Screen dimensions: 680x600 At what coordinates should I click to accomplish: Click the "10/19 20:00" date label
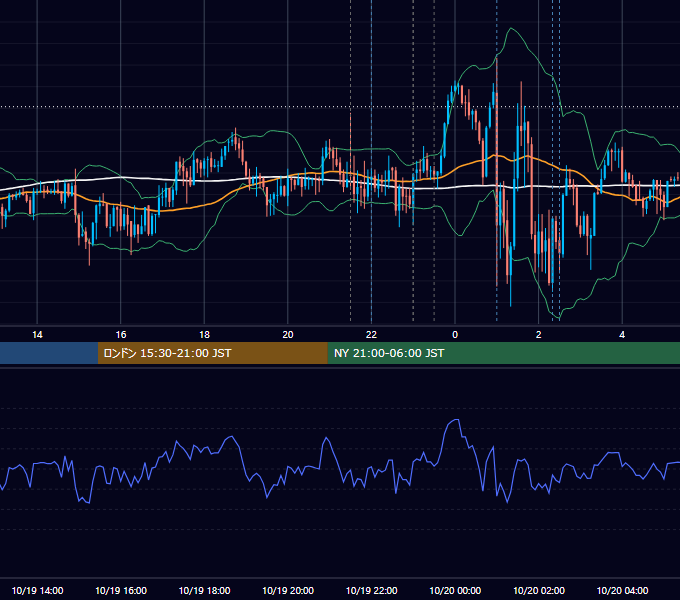pos(288,590)
